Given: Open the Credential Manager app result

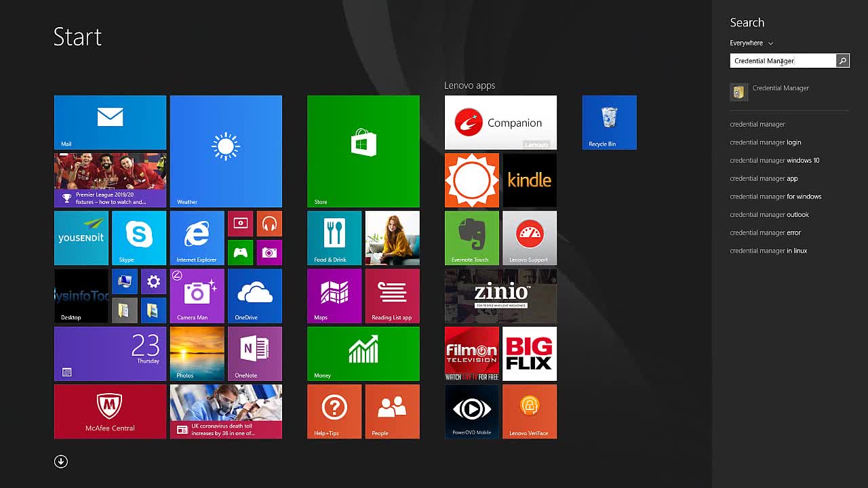Looking at the screenshot, I should pos(789,91).
